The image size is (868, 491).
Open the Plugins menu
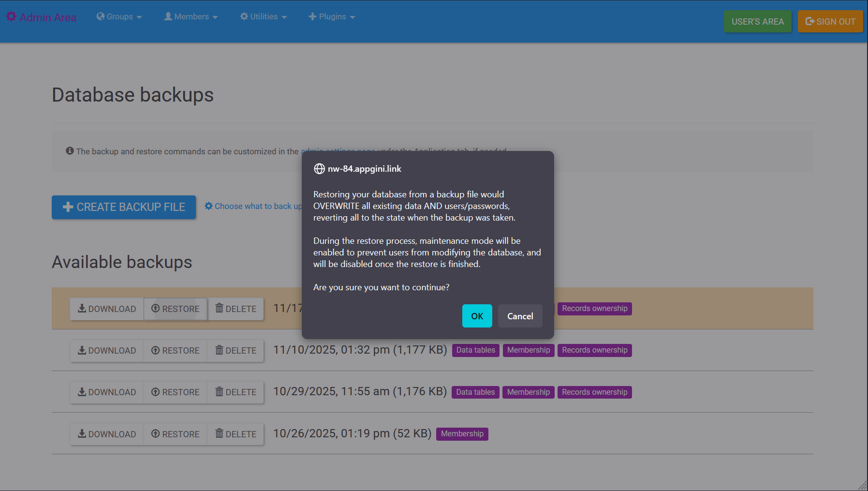332,16
